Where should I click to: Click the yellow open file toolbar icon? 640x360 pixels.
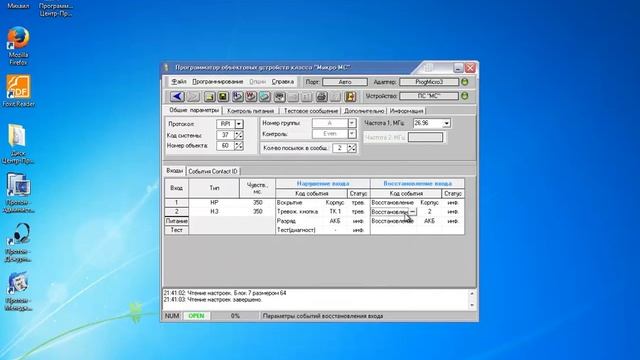point(210,96)
